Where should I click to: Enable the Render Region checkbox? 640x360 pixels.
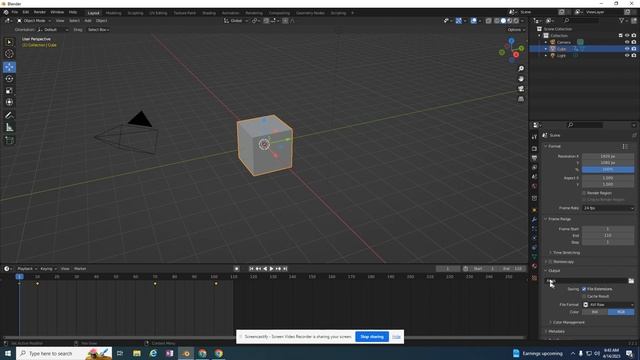tap(584, 193)
